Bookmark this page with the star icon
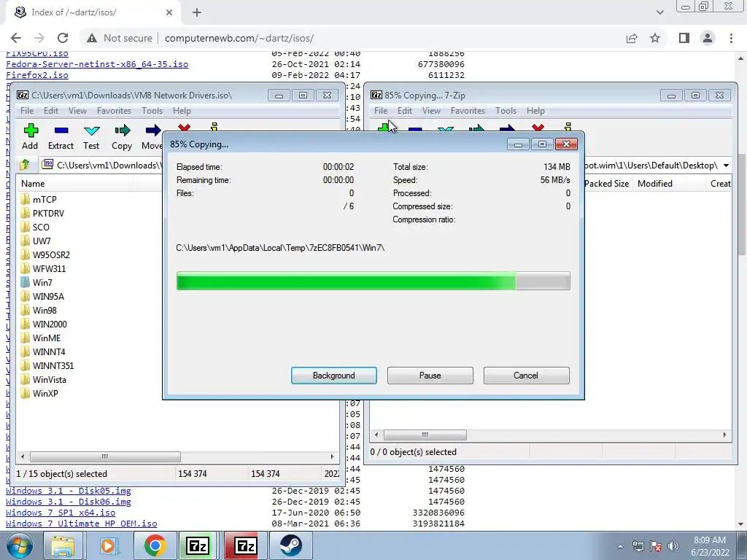 point(655,38)
